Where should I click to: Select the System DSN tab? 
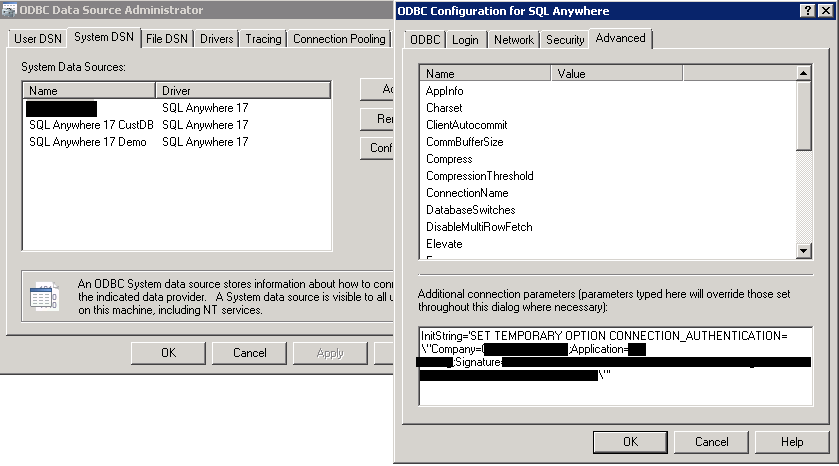[104, 37]
